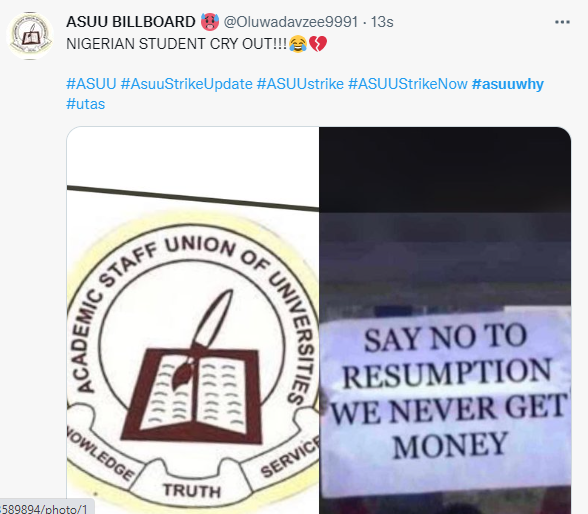Open the #utas hashtag
Image resolution: width=588 pixels, height=514 pixels.
pos(86,104)
